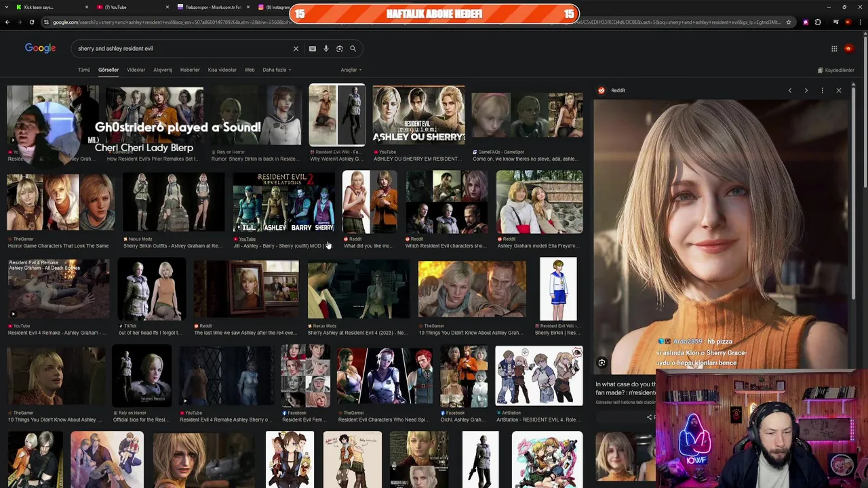The width and height of the screenshot is (868, 488).
Task: Open related Ashley image below the preview
Action: (624, 457)
